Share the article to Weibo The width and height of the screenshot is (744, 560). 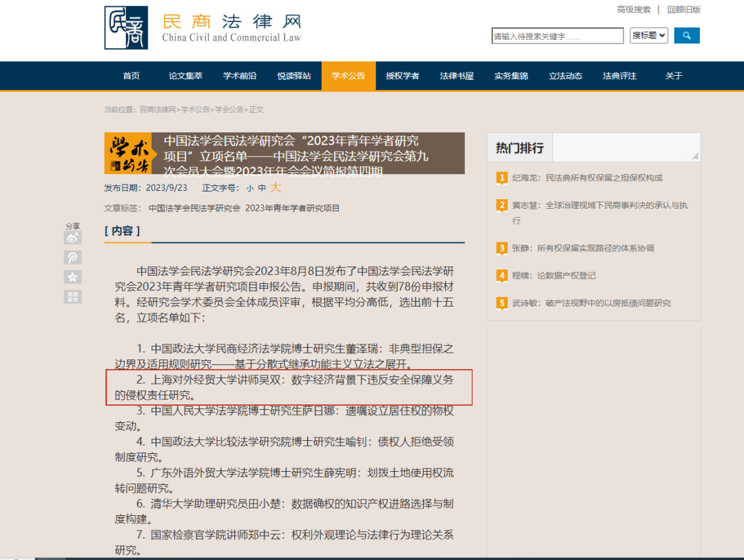72,237
